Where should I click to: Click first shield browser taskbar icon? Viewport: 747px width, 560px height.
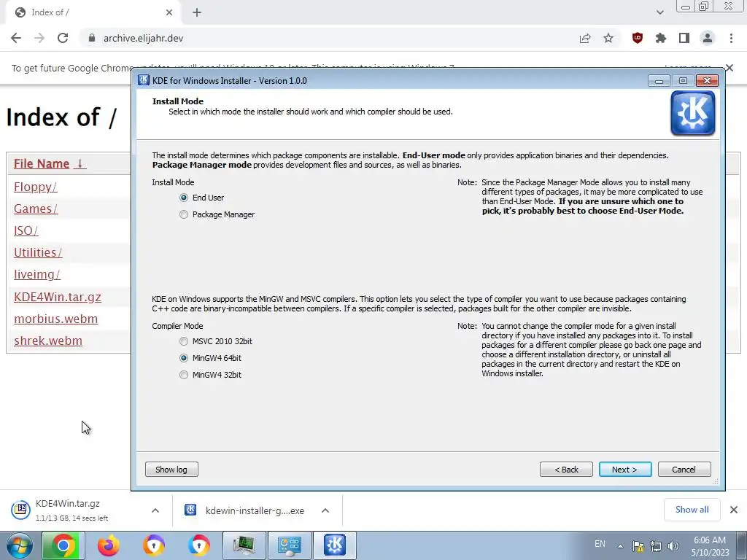(x=153, y=545)
